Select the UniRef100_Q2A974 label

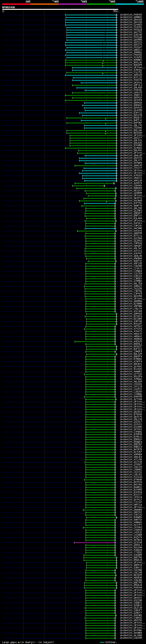[x=131, y=183]
